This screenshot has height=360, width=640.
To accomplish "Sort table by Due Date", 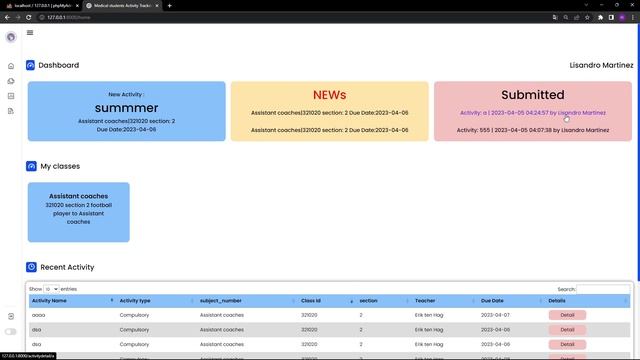I will tap(511, 301).
